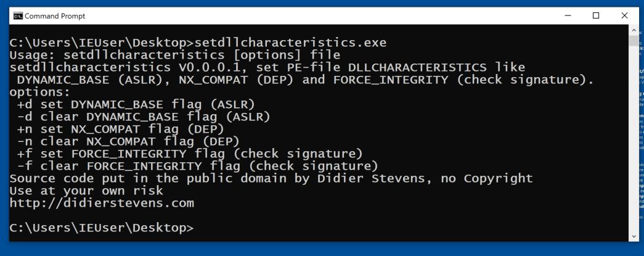This screenshot has width=644, height=256.
Task: Click the http://didierstevens.com URL text
Action: tap(102, 203)
